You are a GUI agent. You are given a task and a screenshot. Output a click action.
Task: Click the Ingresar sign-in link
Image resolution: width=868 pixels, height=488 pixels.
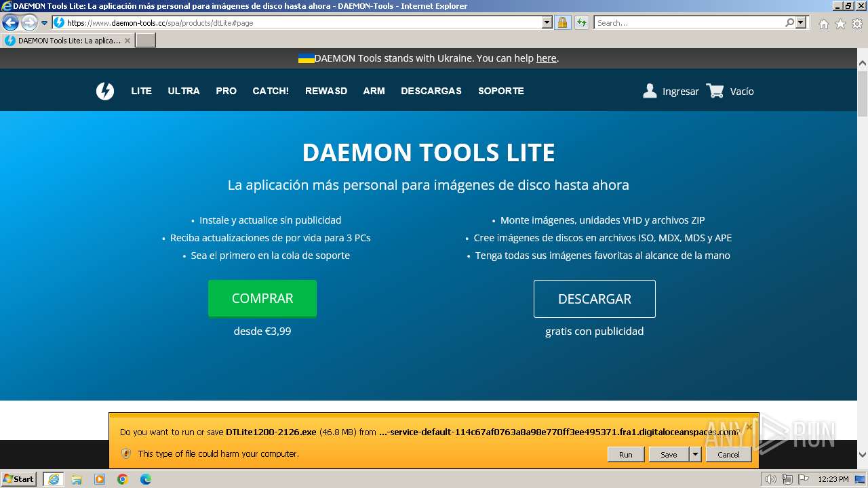(681, 91)
